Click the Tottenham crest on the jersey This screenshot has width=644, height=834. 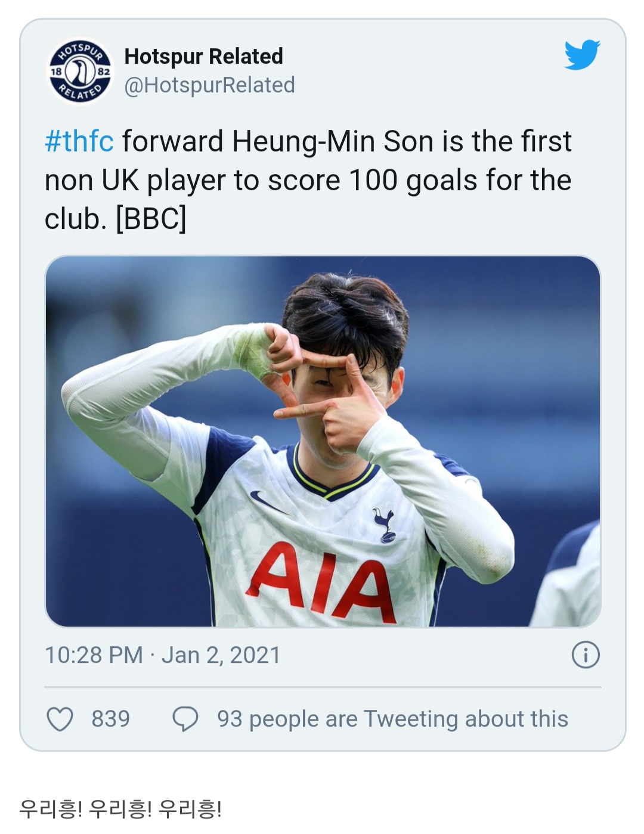(x=385, y=525)
